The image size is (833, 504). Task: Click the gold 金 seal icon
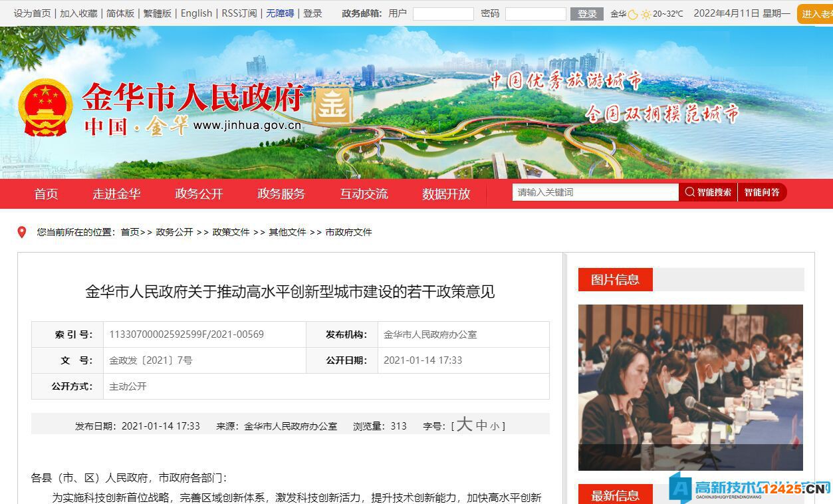coord(332,105)
